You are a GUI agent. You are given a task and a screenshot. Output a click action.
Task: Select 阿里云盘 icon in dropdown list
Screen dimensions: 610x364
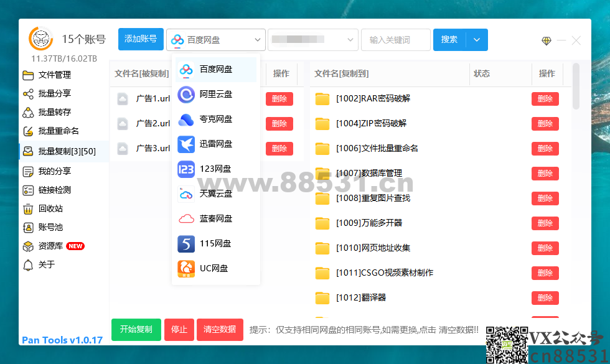coord(187,95)
